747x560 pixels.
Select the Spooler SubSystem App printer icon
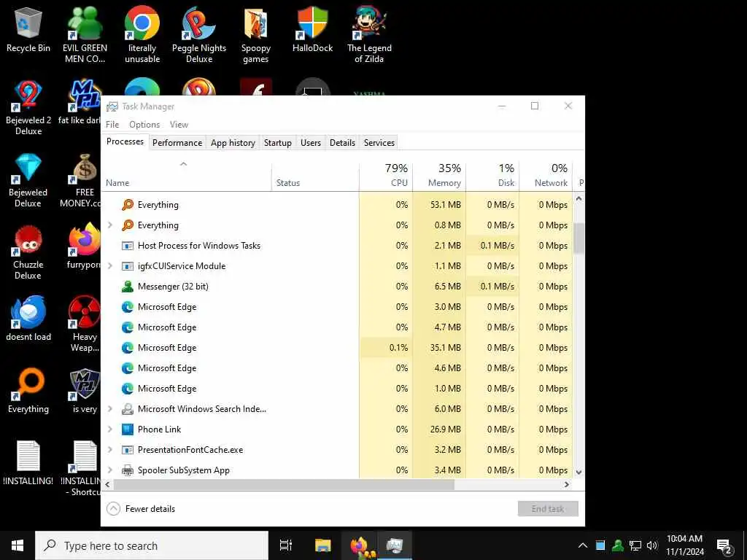coord(127,470)
